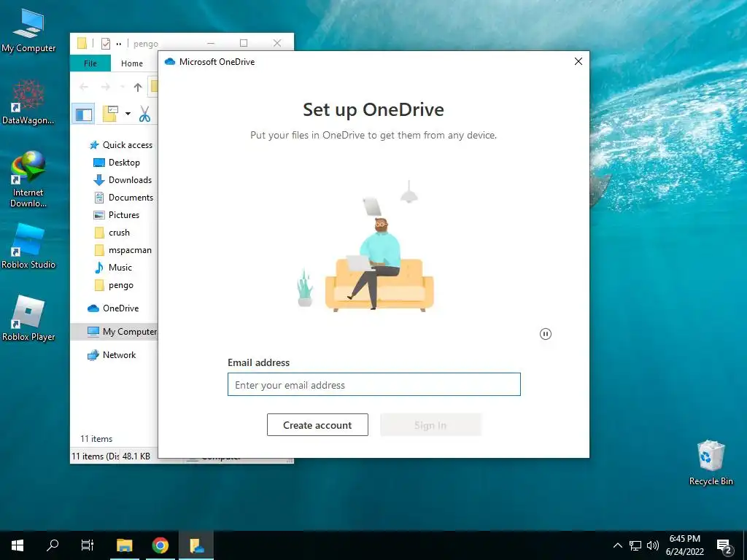Minimize the pengo File Explorer window
This screenshot has height=560, width=747.
click(211, 43)
